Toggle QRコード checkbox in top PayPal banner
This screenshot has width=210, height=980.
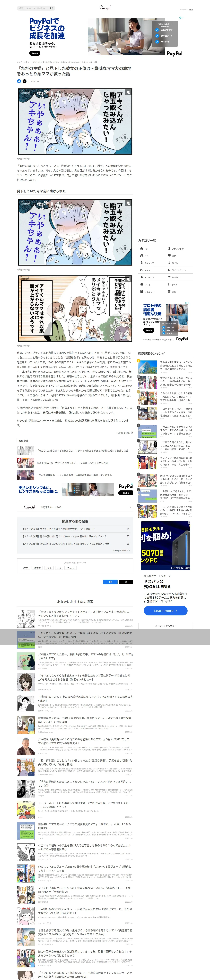(157, 42)
